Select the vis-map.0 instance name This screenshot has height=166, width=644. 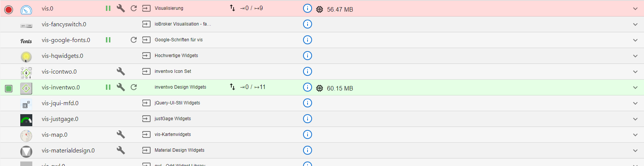point(54,135)
